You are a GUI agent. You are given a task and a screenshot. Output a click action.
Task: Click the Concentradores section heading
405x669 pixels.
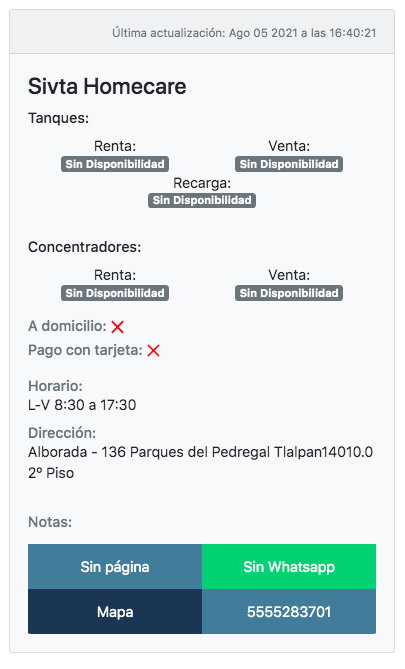84,247
